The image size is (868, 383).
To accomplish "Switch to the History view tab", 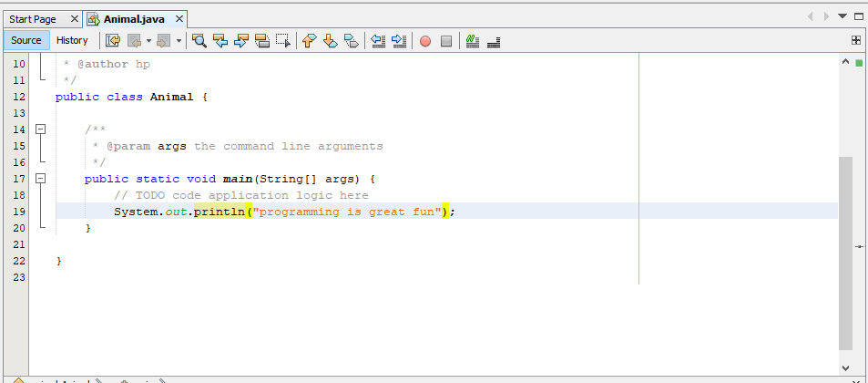I will point(72,40).
